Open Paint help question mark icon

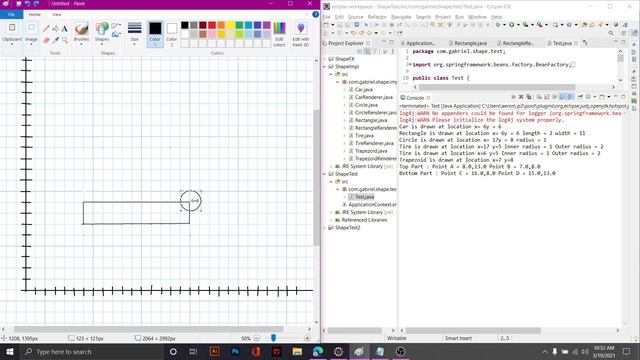(x=315, y=14)
